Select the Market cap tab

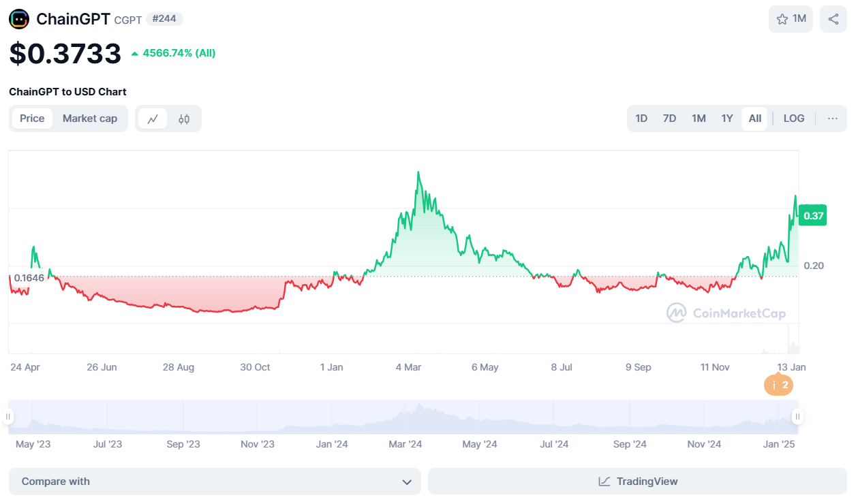click(90, 119)
